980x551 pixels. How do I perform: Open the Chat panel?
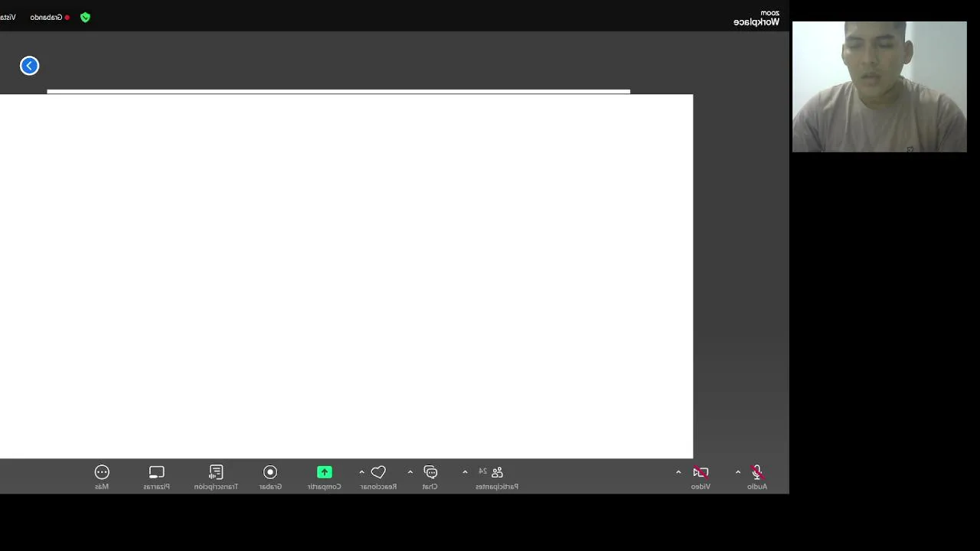430,477
